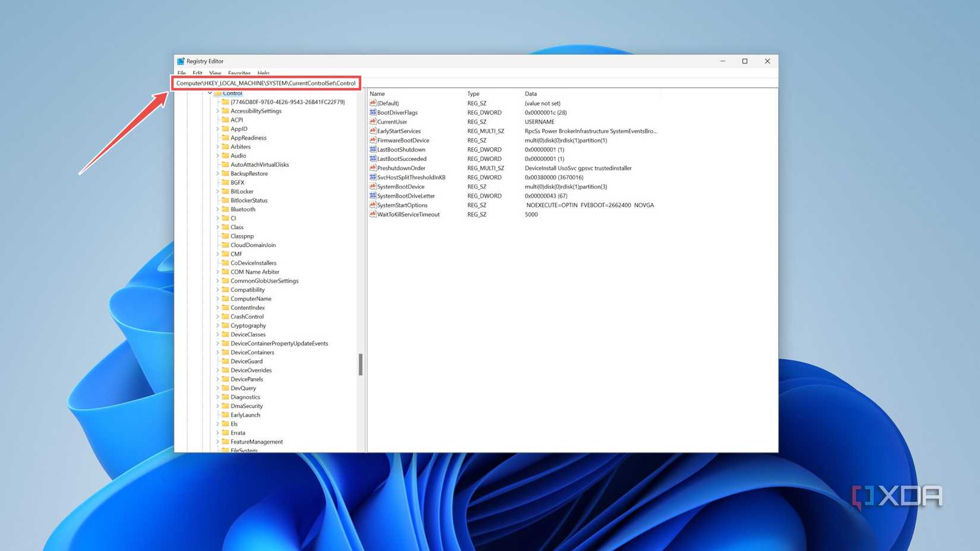The image size is (980, 551).
Task: Select the LastBootSucceeded value name
Action: [402, 159]
